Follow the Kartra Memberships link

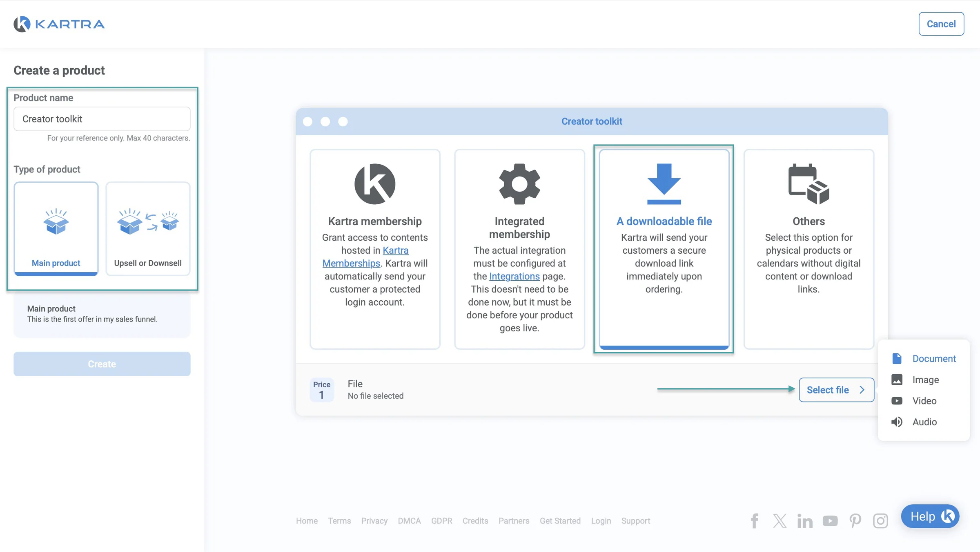(x=365, y=257)
